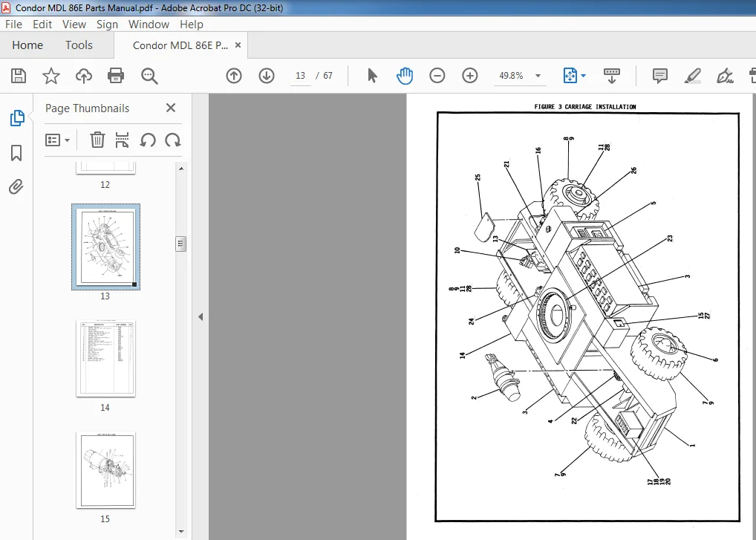Click thumbnail scrollbar up arrow

coord(181,169)
